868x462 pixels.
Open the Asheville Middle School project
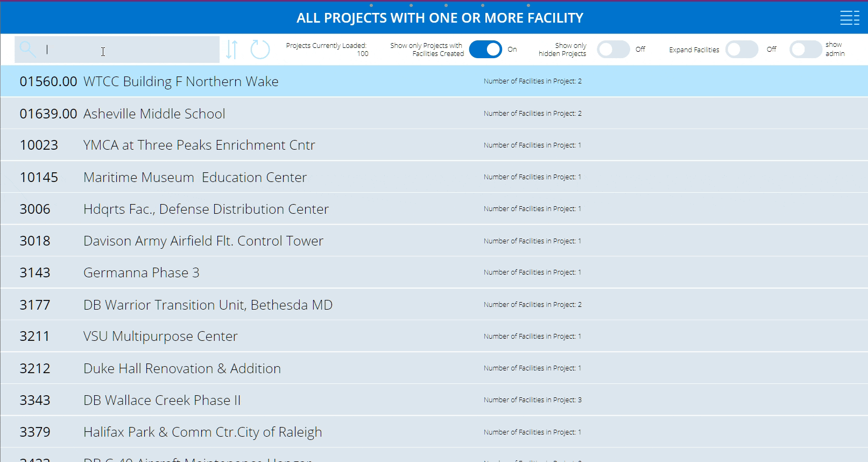pyautogui.click(x=154, y=114)
